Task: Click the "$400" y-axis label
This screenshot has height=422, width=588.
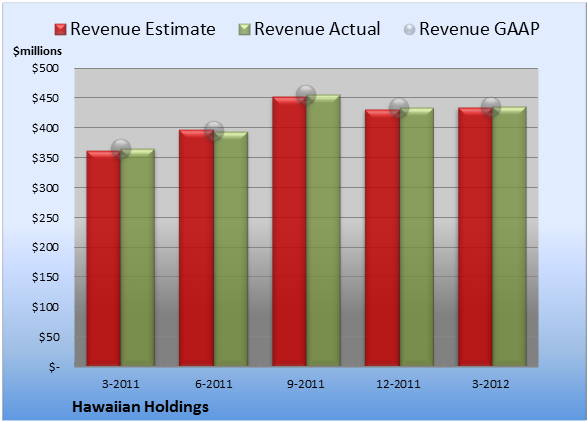Action: click(x=45, y=128)
